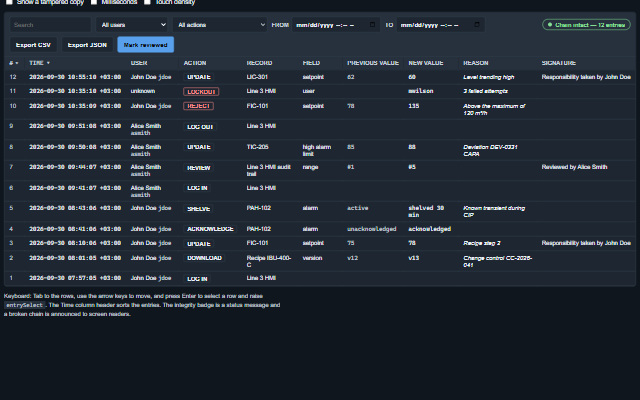
Task: Click the high alarm limit field cell
Action: pyautogui.click(x=317, y=150)
